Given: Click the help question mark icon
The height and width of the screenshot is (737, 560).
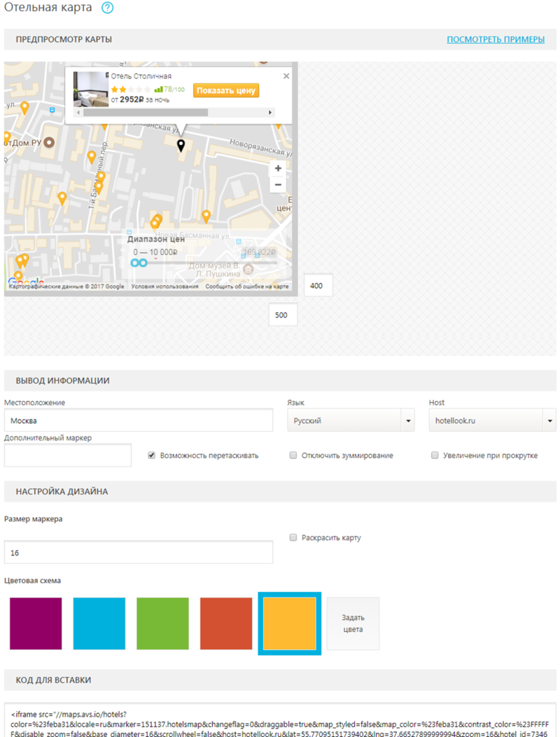Looking at the screenshot, I should click(x=107, y=8).
